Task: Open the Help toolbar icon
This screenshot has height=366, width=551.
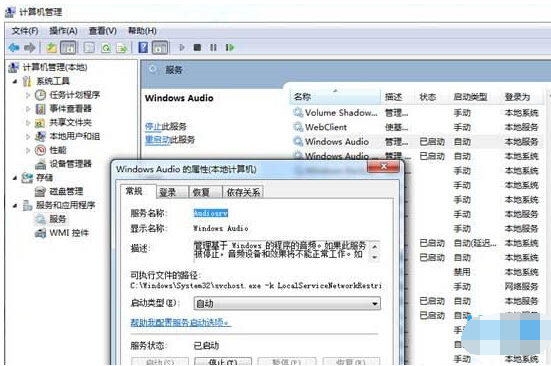Action: [143, 47]
